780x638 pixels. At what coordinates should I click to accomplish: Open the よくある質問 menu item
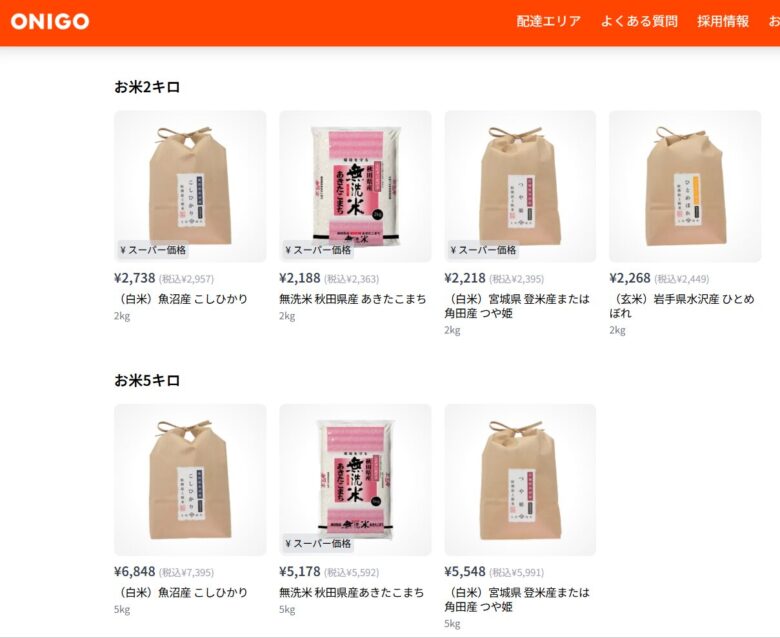point(639,21)
